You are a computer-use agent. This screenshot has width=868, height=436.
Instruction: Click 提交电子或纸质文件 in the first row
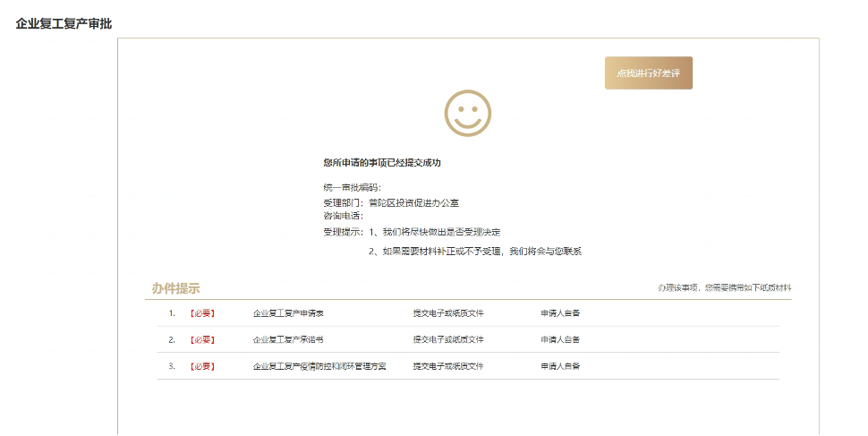[447, 314]
